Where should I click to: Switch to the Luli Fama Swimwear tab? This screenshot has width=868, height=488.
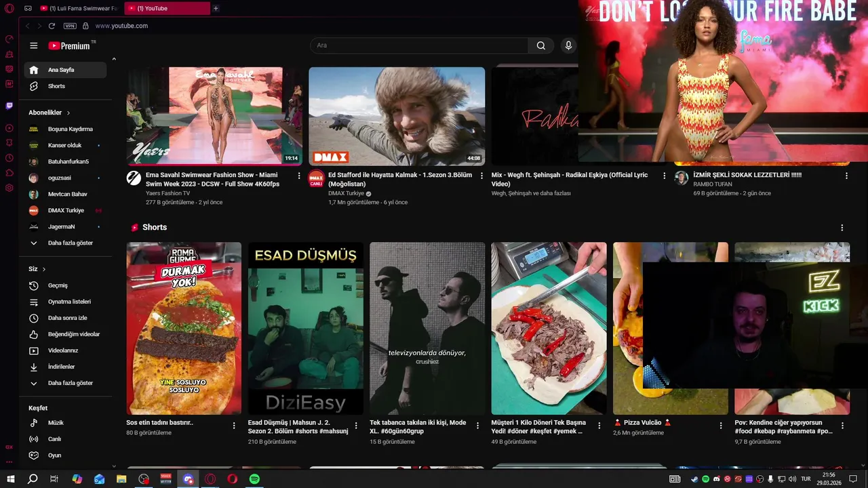click(79, 8)
